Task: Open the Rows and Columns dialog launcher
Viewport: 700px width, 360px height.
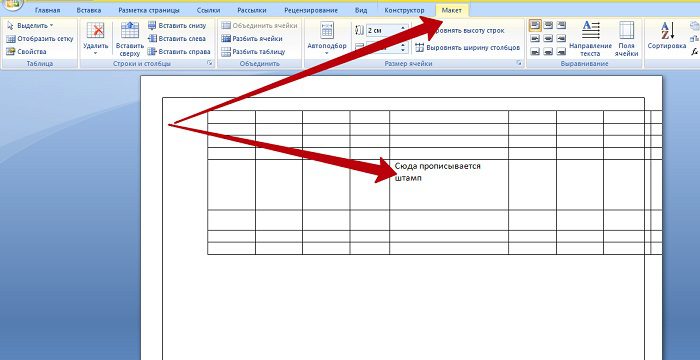Action: 209,64
